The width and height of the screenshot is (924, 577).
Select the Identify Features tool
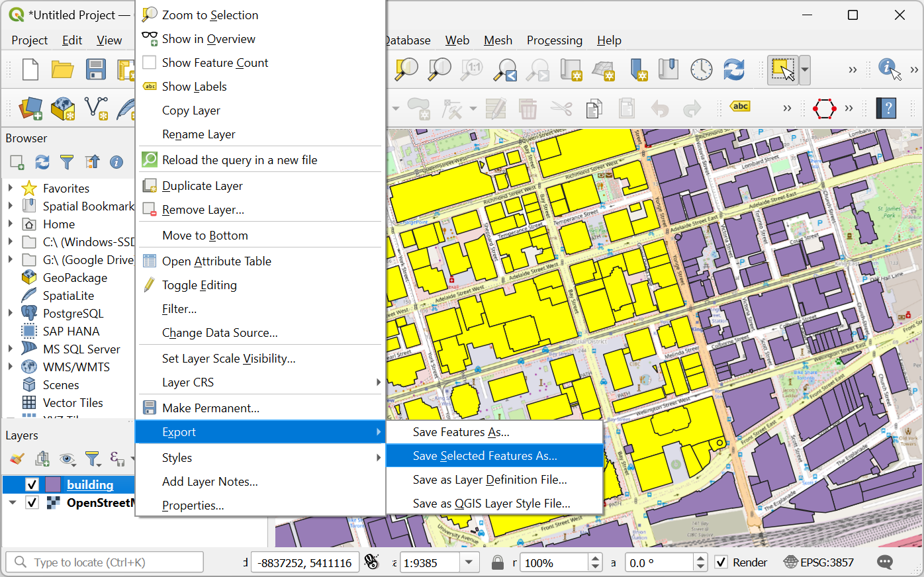(888, 69)
